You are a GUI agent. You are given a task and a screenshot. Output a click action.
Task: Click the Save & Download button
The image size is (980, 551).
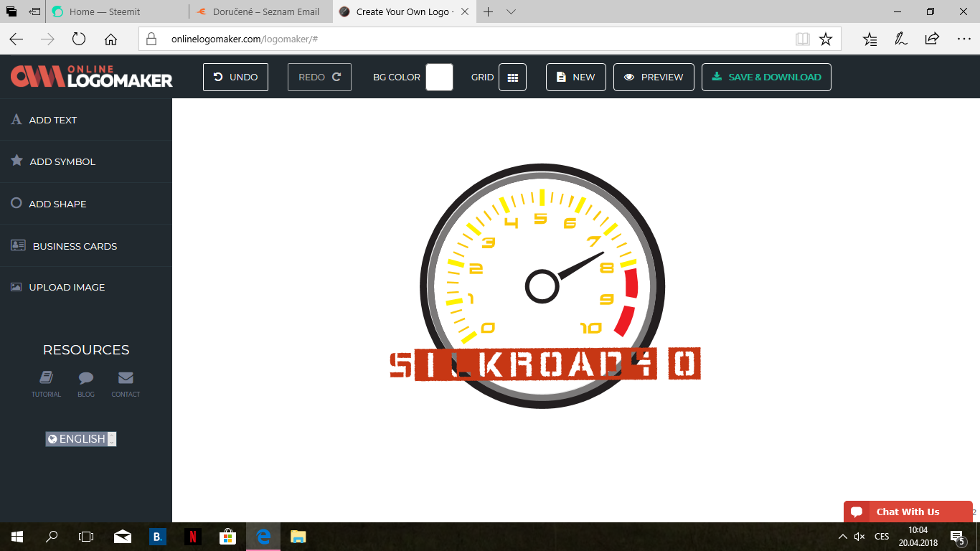pos(765,77)
